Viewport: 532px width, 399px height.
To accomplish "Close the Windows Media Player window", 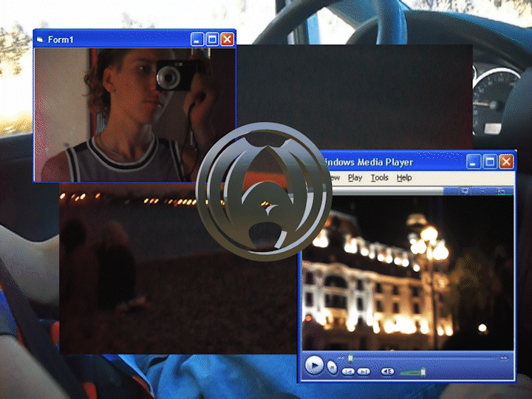I will (506, 162).
